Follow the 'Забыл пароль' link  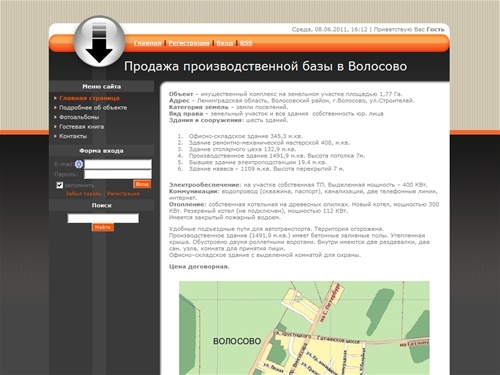tap(84, 194)
